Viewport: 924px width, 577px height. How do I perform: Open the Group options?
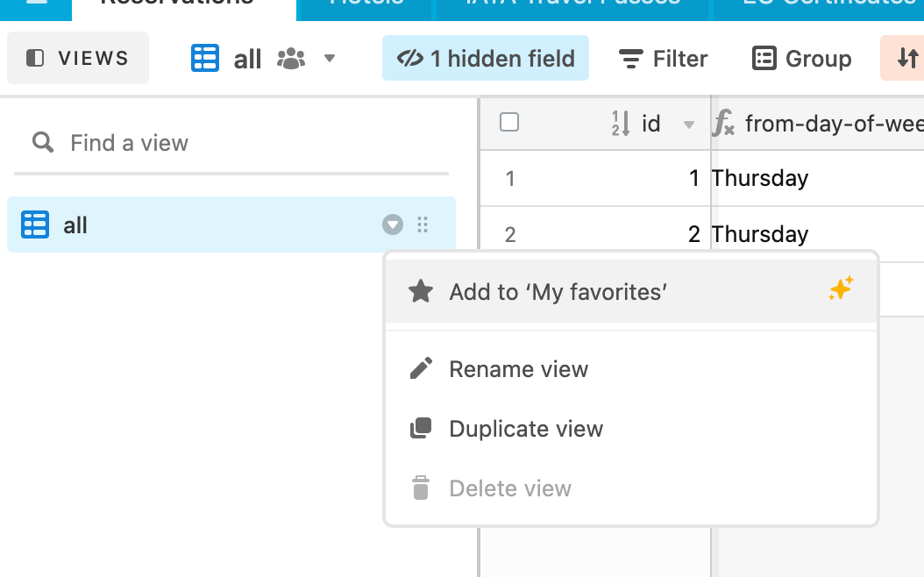click(802, 59)
